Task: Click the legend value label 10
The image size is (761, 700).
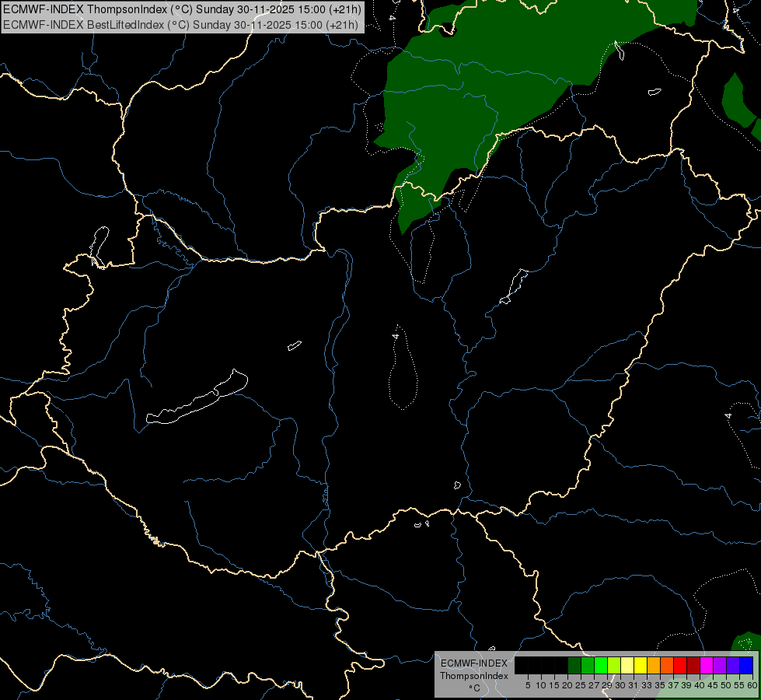Action: 542,685
